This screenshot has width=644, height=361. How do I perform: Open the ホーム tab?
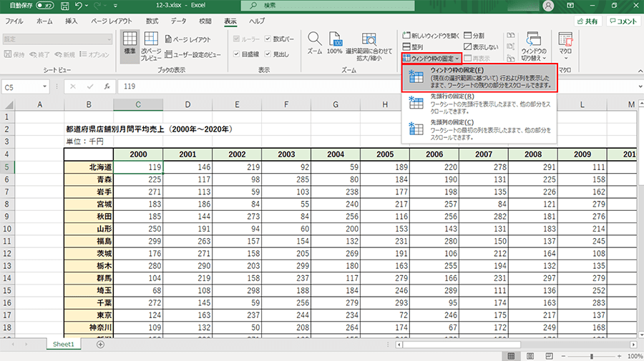(x=44, y=21)
